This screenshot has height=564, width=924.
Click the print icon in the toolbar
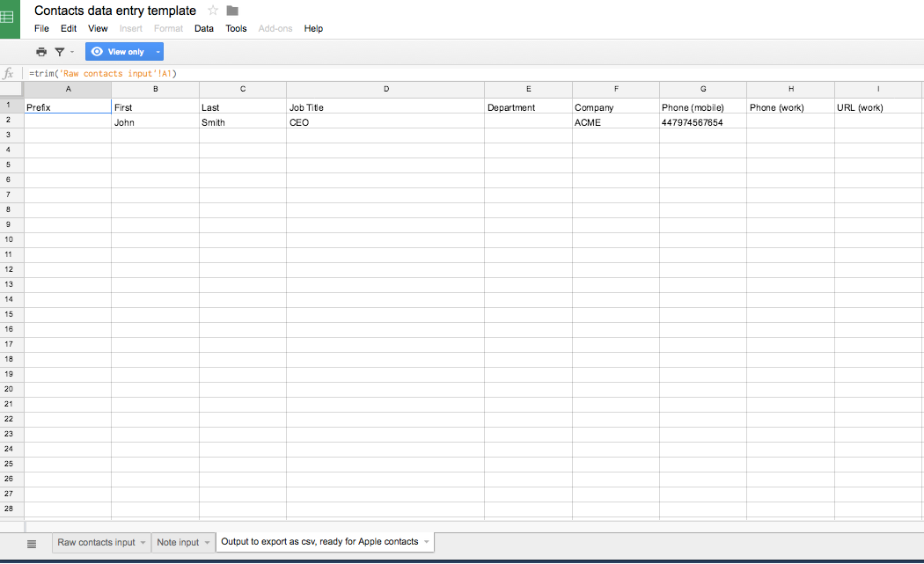coord(41,52)
